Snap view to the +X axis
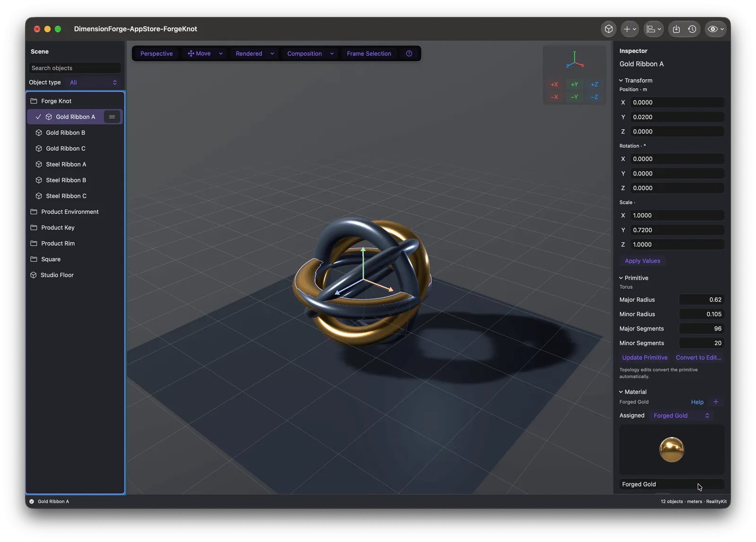The image size is (756, 542). click(554, 85)
